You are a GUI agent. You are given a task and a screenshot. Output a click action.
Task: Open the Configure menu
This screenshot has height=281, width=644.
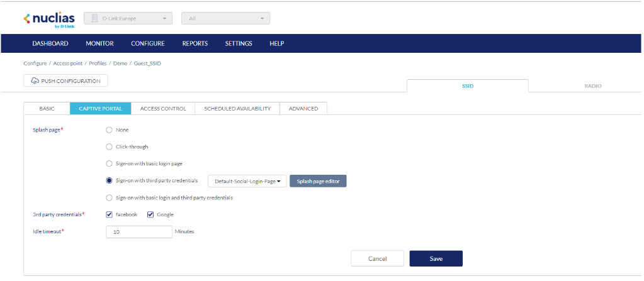click(148, 43)
